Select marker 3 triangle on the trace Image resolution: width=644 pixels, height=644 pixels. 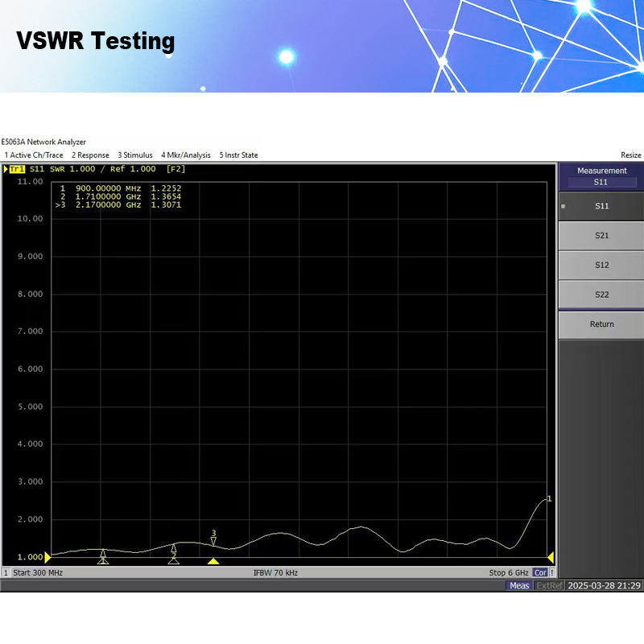(x=213, y=541)
